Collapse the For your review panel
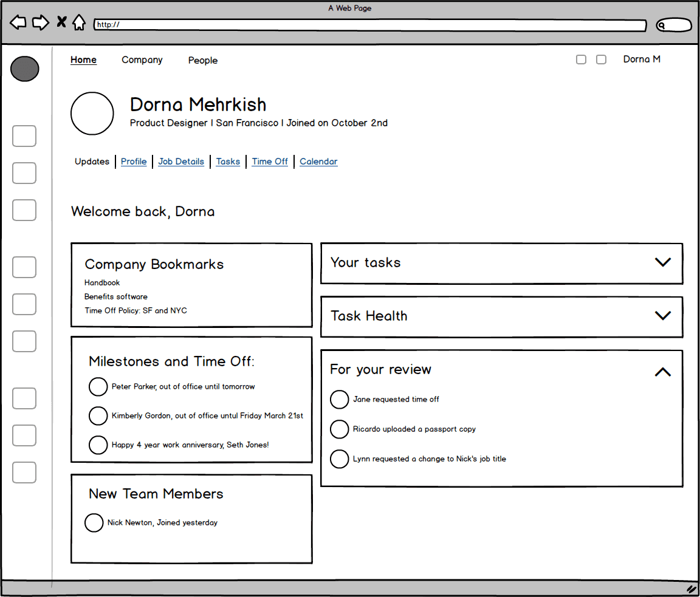The width and height of the screenshot is (700, 597). [x=663, y=372]
